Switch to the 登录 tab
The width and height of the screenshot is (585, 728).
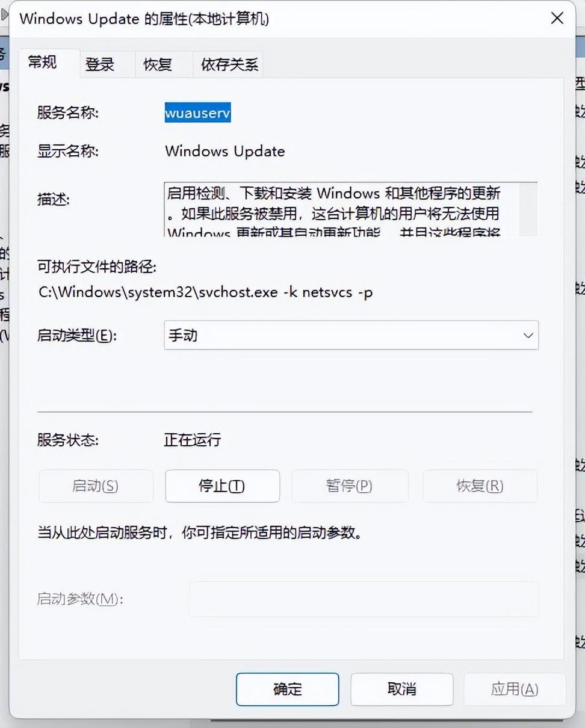(100, 64)
